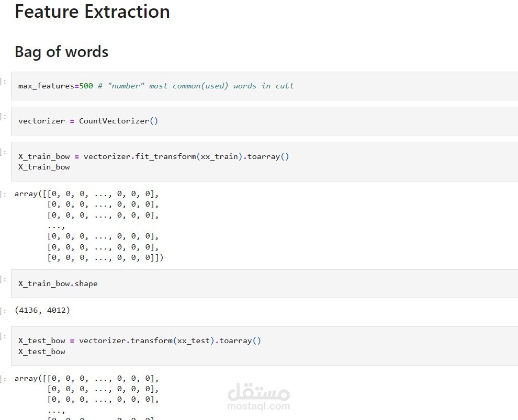Click the CountVectorizer call in the code

[114, 121]
